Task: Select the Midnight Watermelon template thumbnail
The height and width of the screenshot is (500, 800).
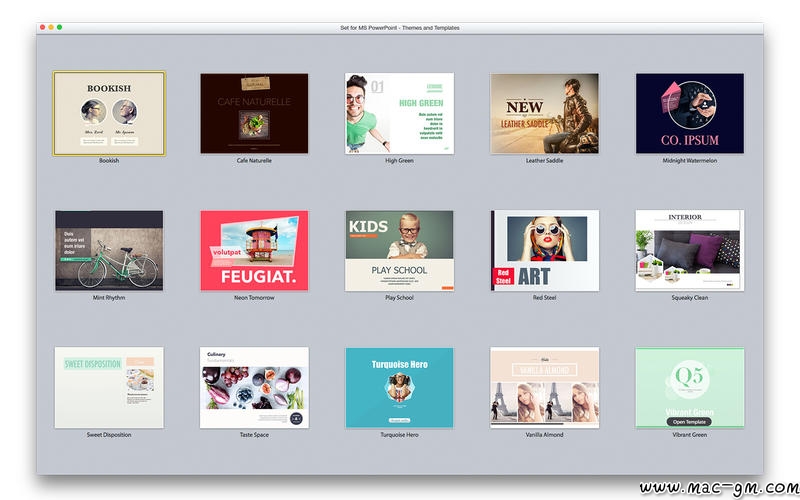Action: pos(690,113)
